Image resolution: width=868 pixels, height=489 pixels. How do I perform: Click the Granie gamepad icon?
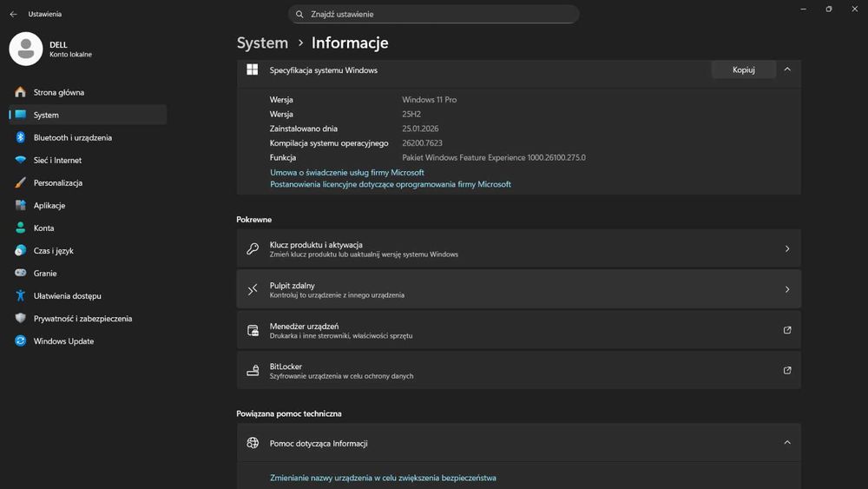tap(21, 273)
